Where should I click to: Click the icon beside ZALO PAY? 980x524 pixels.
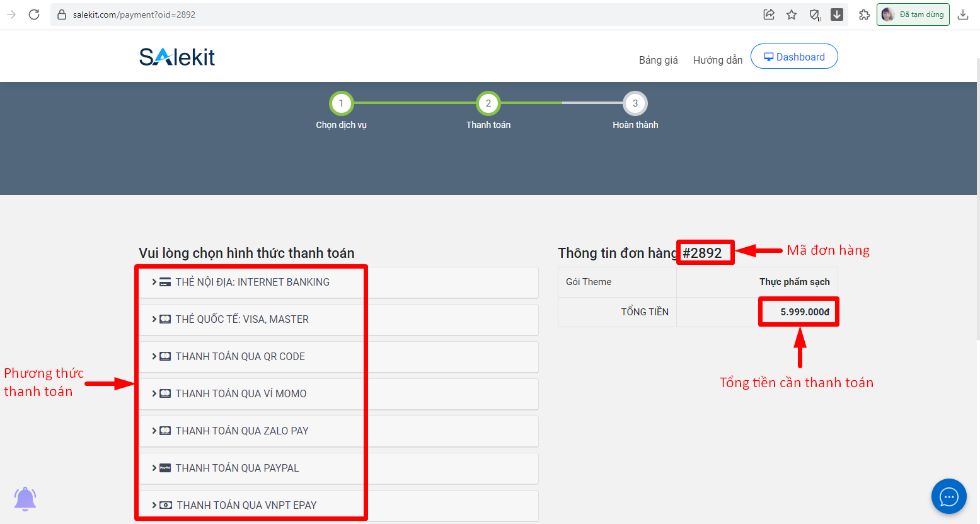coord(165,431)
